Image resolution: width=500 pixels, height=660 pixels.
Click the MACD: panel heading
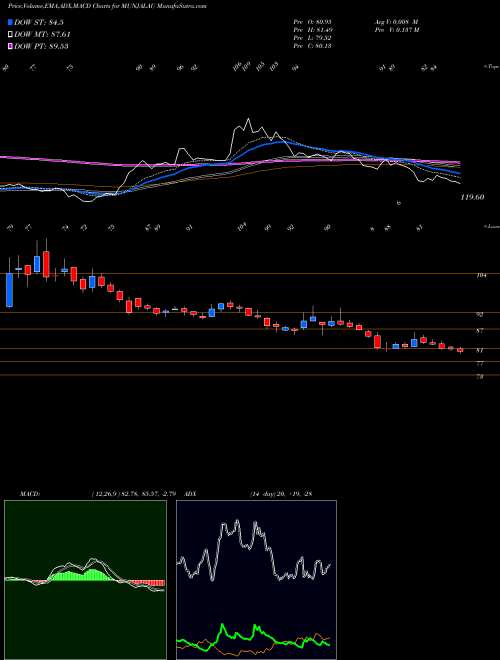point(29,494)
